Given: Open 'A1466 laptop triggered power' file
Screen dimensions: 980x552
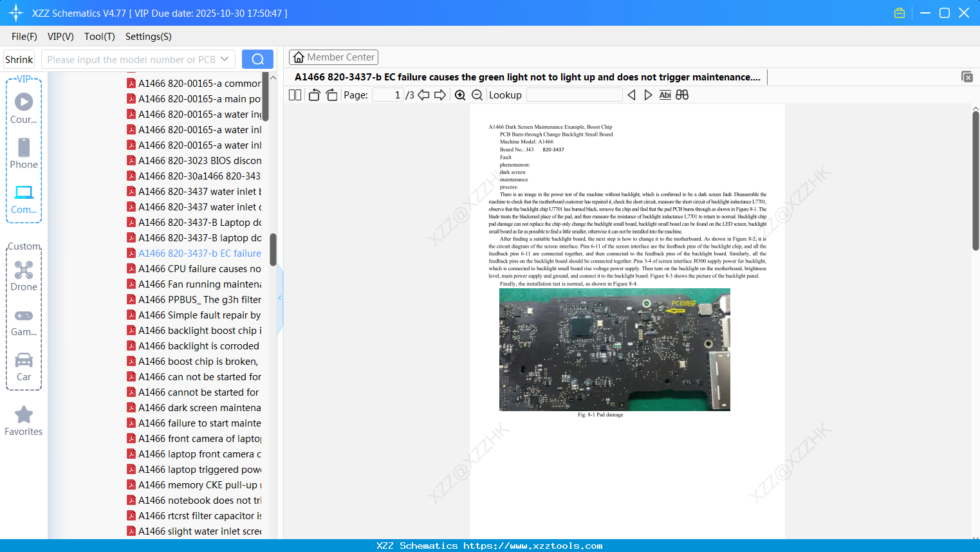Looking at the screenshot, I should (200, 470).
